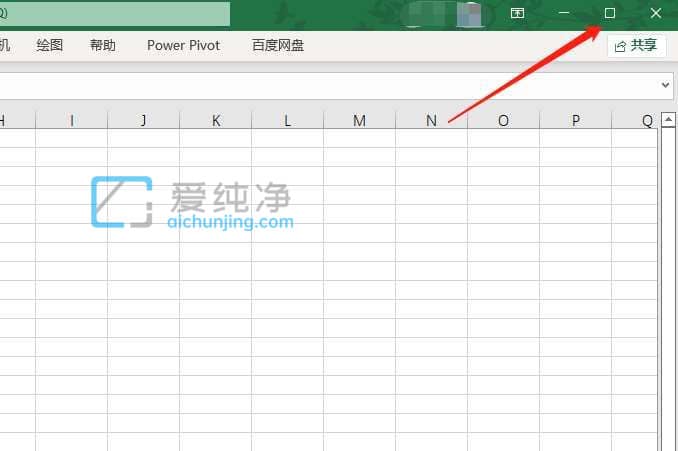Image resolution: width=678 pixels, height=451 pixels.
Task: Select column N header
Action: click(432, 120)
